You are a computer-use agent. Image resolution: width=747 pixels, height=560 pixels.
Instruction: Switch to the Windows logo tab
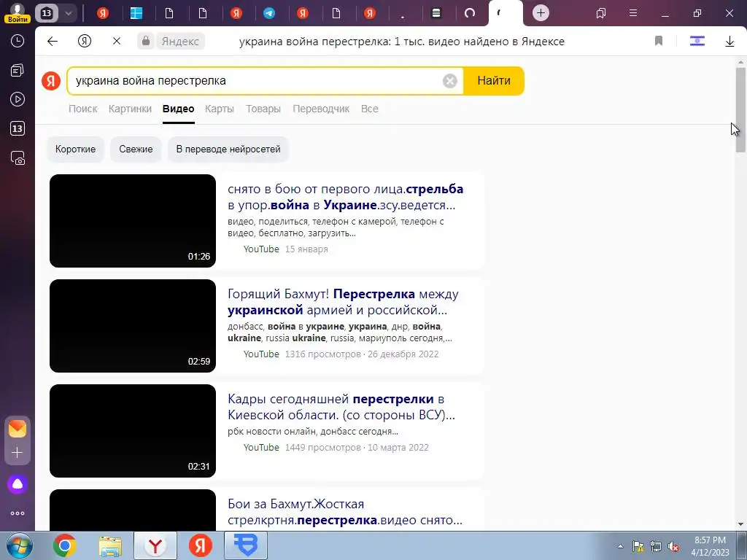click(136, 13)
